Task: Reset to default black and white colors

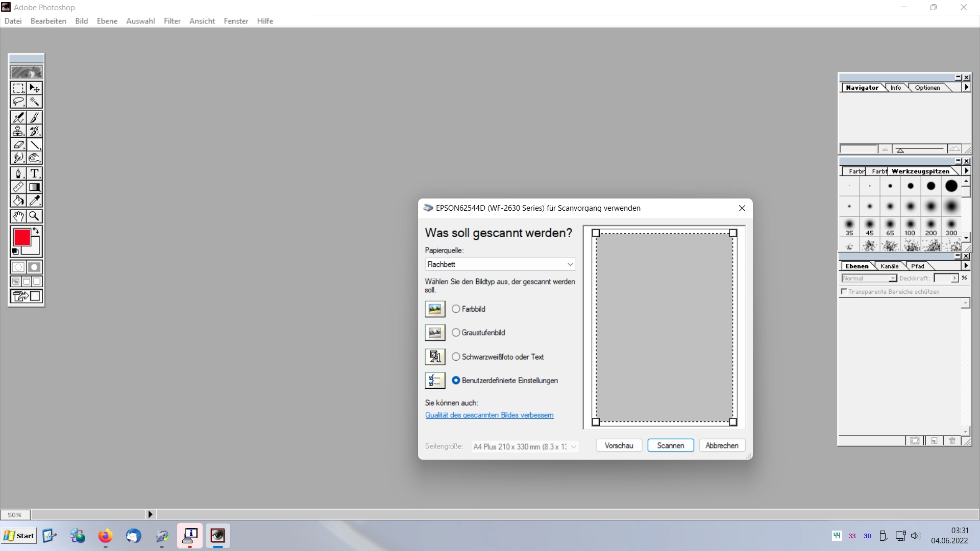Action: (x=15, y=252)
